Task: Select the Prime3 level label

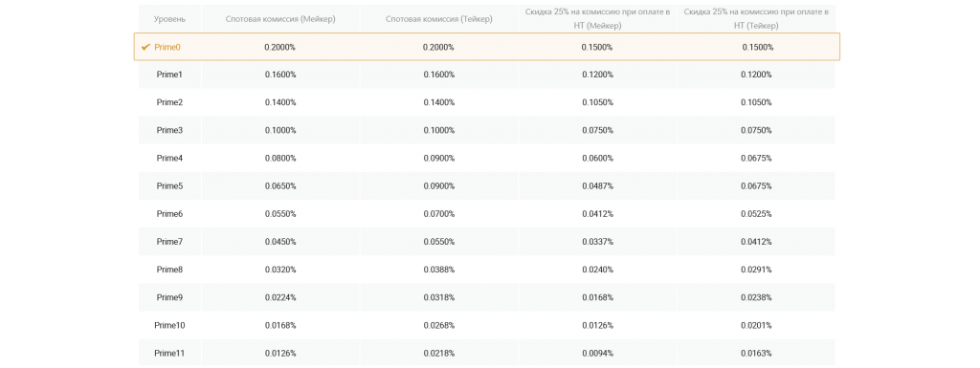Action: (x=169, y=130)
